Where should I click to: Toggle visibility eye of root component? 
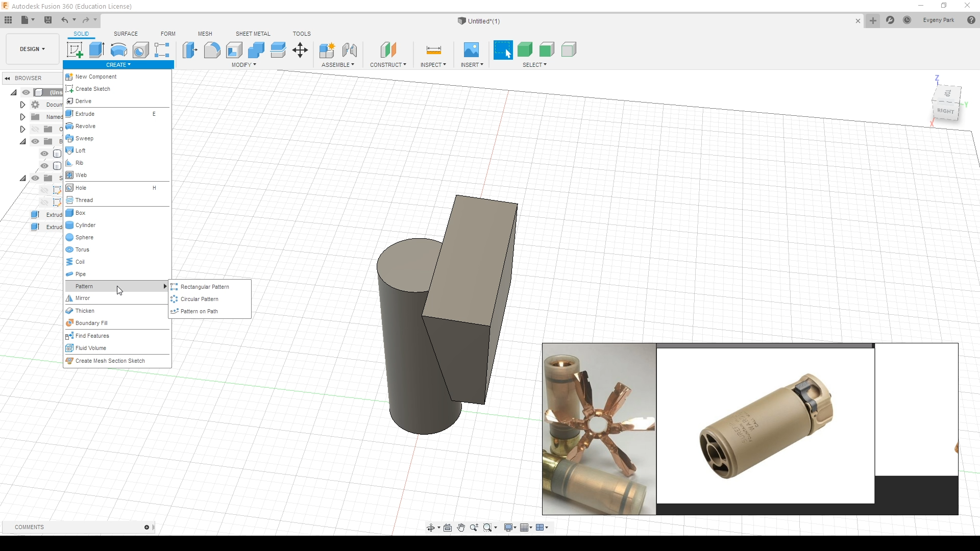tap(26, 92)
